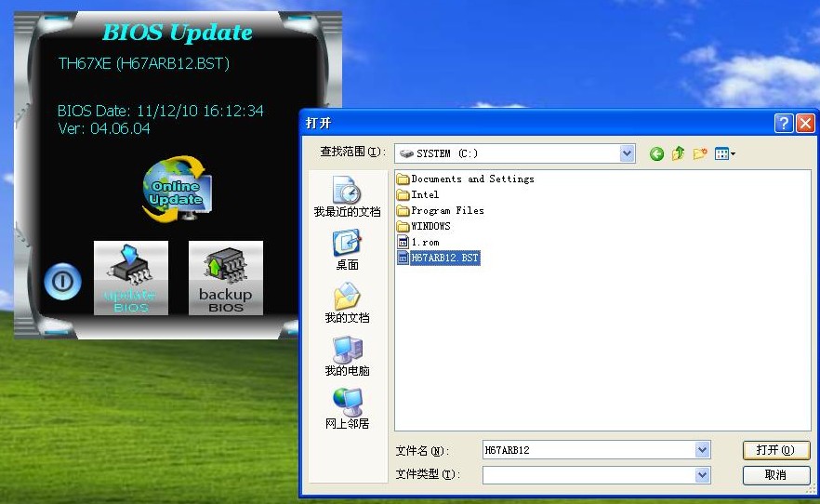Select the Intel folder
820x504 pixels.
[x=417, y=194]
